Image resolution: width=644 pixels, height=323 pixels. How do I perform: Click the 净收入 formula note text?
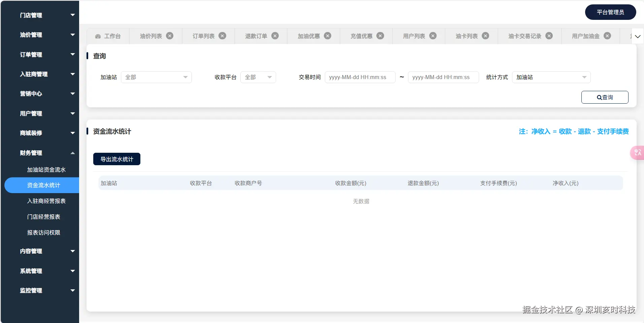click(x=574, y=131)
